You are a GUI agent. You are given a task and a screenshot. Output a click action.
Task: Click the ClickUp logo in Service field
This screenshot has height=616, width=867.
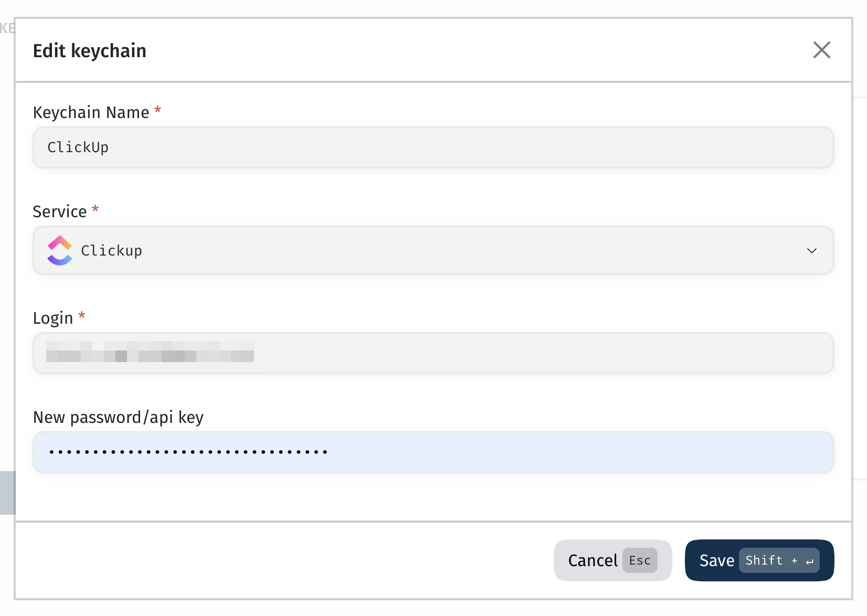click(x=60, y=250)
